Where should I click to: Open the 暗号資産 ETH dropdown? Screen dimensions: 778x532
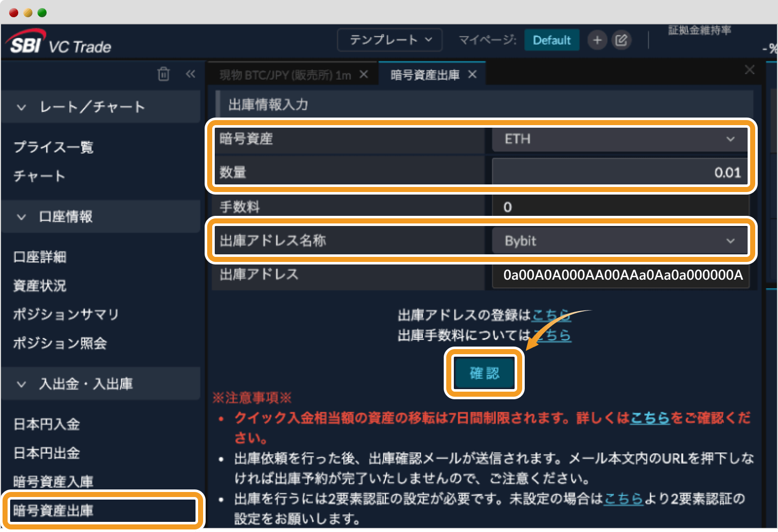pyautogui.click(x=620, y=139)
